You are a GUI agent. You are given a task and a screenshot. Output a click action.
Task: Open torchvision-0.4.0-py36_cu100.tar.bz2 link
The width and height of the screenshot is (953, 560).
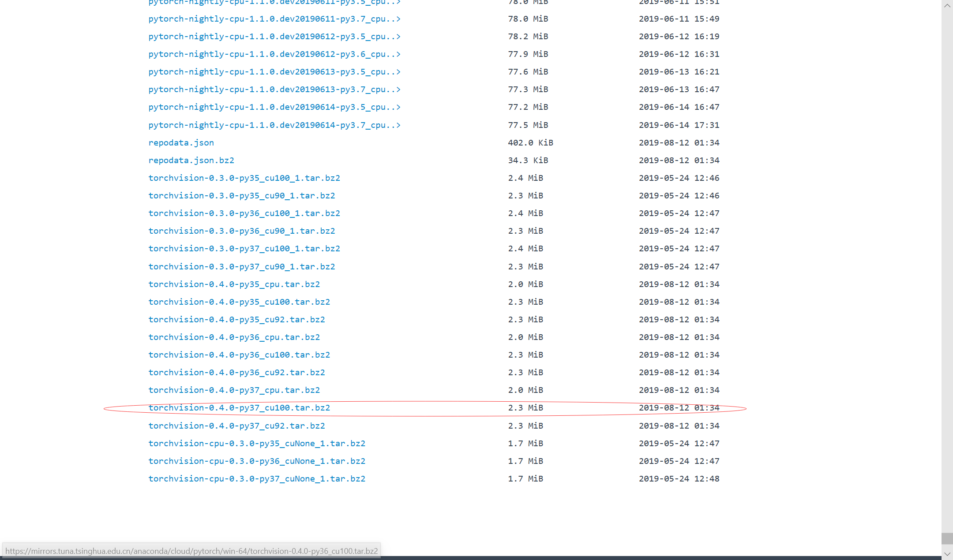(239, 355)
